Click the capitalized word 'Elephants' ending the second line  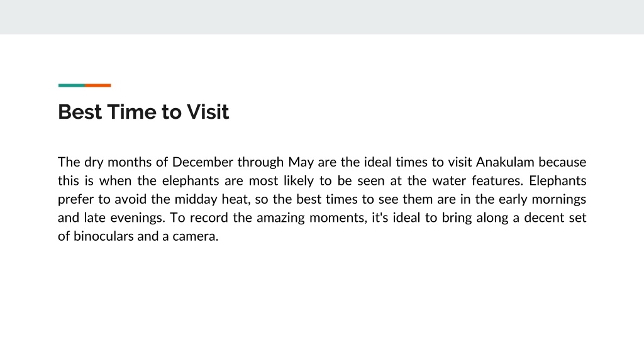pyautogui.click(x=557, y=182)
